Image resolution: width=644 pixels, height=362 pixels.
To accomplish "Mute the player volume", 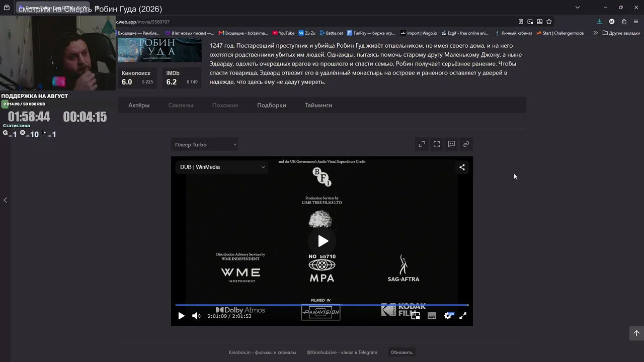I will (x=196, y=316).
